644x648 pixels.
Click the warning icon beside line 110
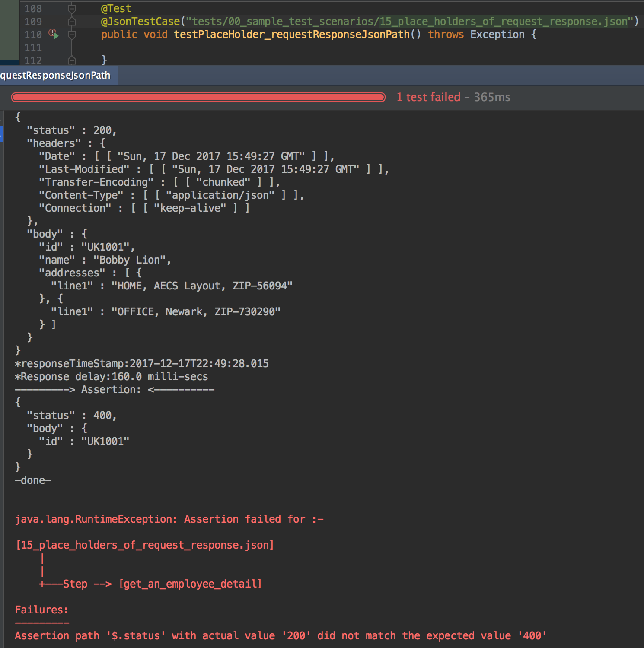[x=51, y=32]
